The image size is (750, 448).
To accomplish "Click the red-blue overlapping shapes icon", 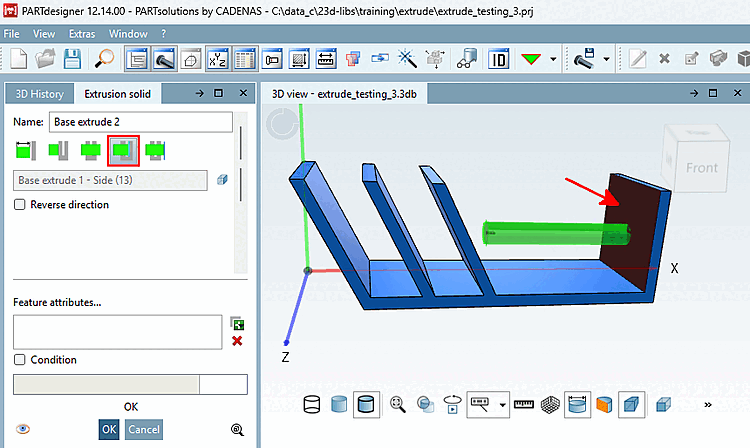I will [353, 59].
